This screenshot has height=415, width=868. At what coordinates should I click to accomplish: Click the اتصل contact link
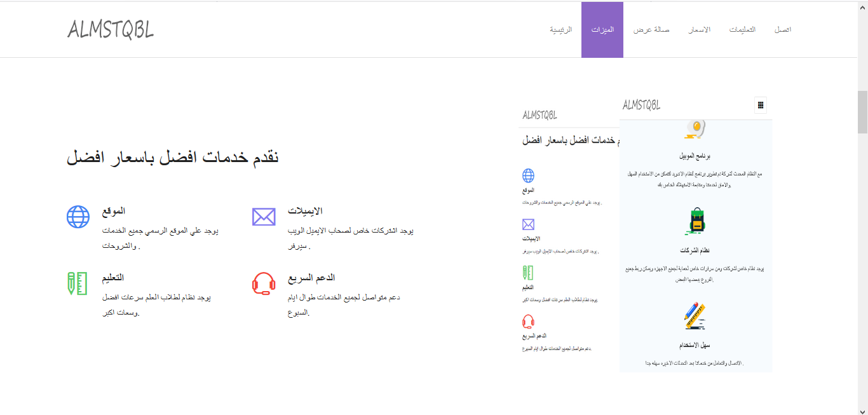783,29
